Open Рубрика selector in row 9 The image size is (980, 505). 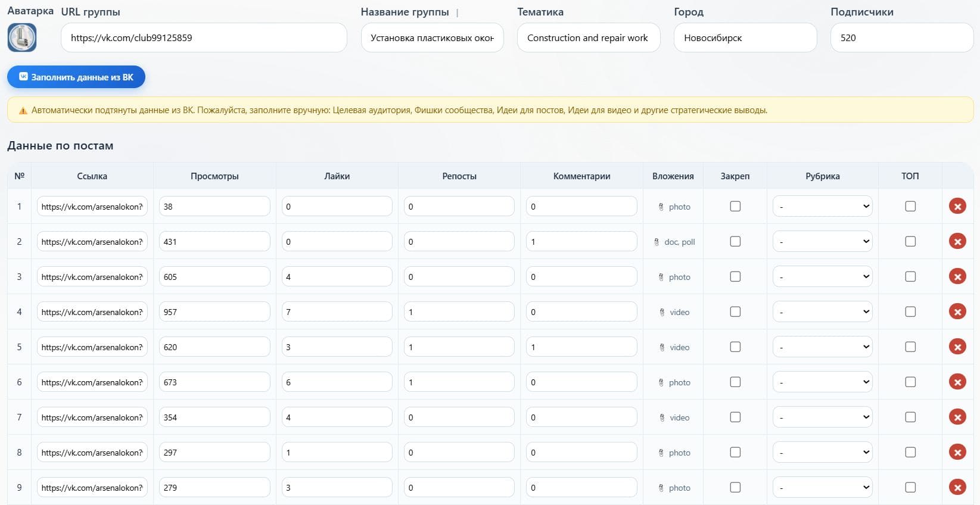(823, 487)
